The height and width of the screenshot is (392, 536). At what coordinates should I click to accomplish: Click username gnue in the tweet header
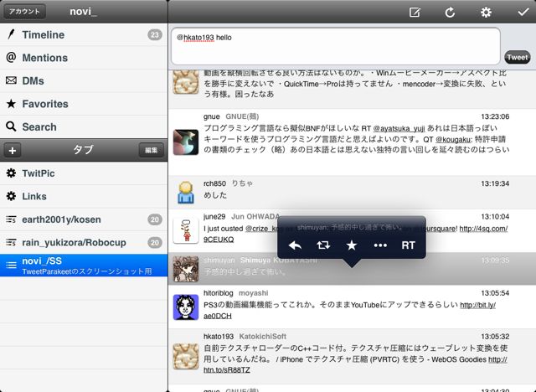[x=211, y=116]
